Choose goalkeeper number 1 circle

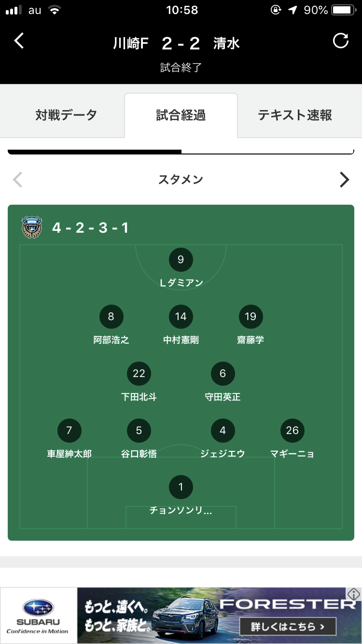pos(181,487)
